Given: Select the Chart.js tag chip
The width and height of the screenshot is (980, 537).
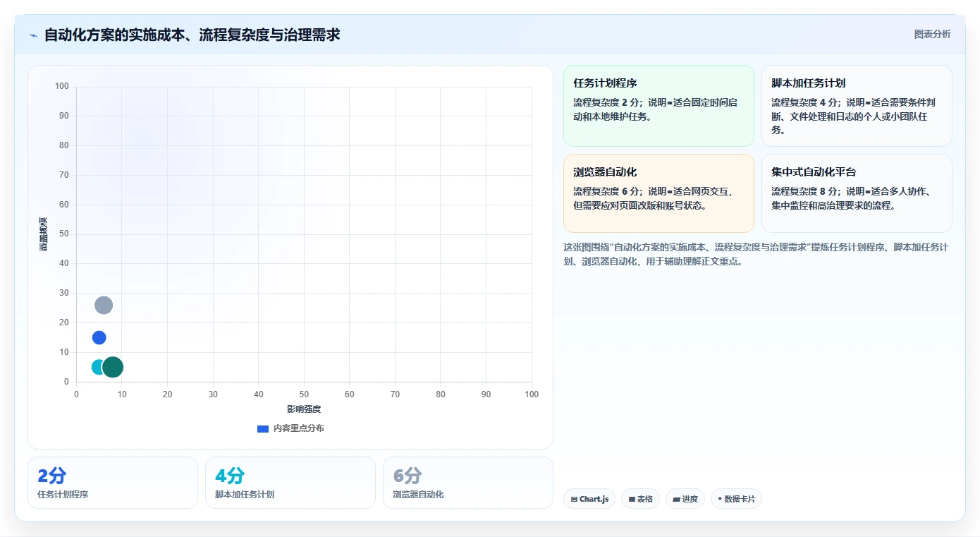Looking at the screenshot, I should pyautogui.click(x=589, y=499).
